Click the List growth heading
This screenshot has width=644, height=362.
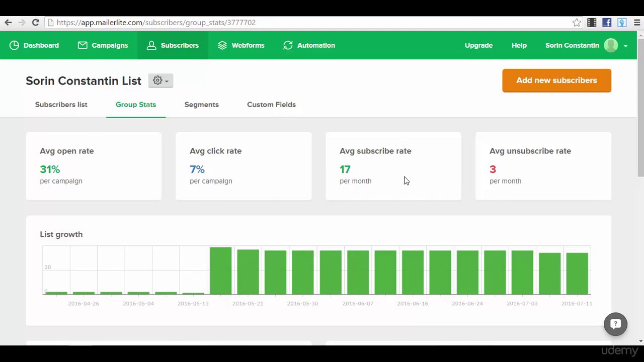[61, 234]
